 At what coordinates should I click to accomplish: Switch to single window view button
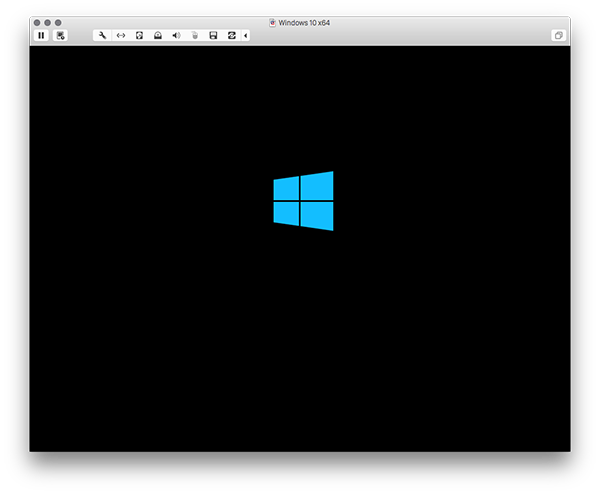click(x=558, y=36)
